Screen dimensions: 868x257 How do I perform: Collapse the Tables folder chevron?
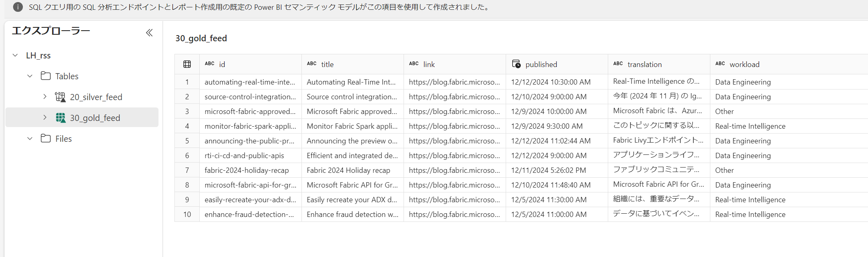coord(30,76)
